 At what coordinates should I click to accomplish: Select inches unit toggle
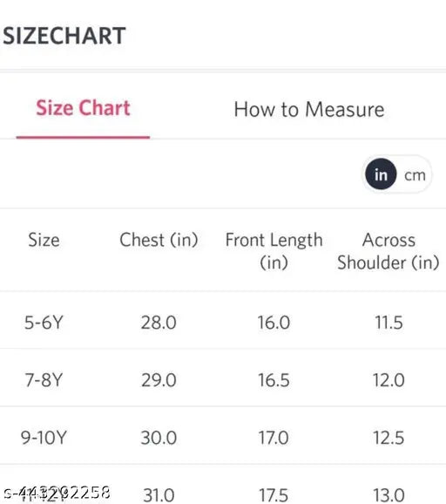tap(381, 174)
